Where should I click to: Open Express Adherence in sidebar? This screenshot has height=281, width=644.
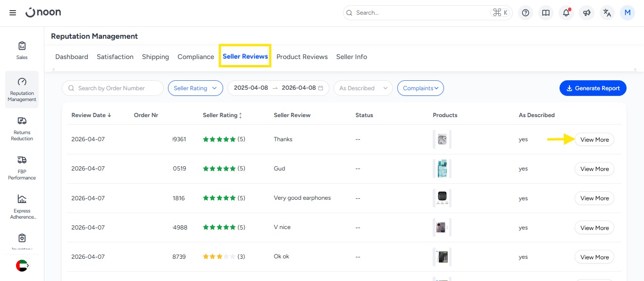tap(22, 207)
